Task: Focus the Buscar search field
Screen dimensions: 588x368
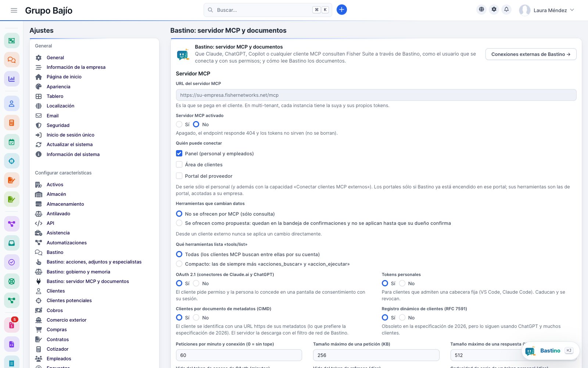Action: pos(268,10)
